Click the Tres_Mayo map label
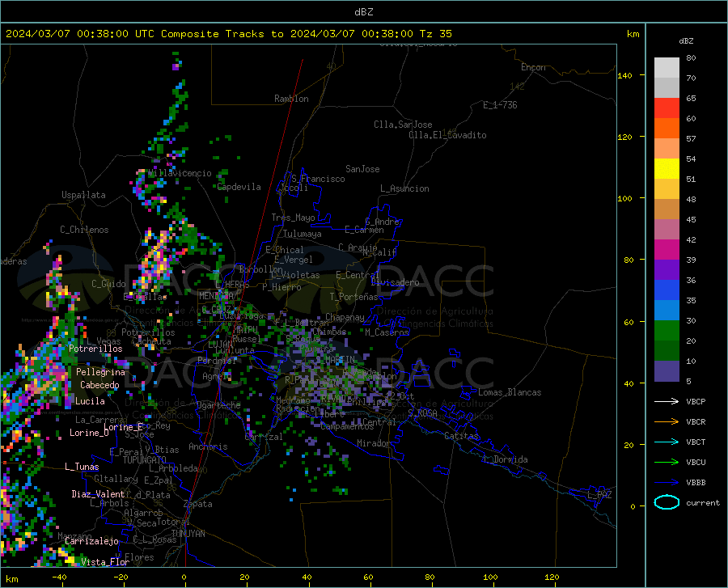This screenshot has height=588, width=728. (293, 218)
